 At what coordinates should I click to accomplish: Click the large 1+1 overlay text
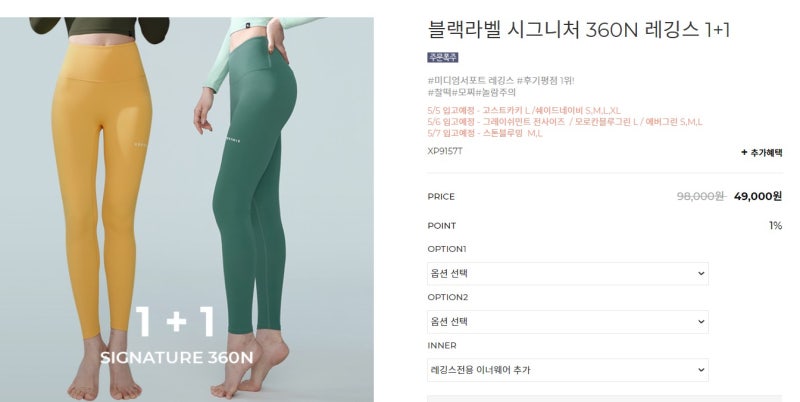point(176,321)
